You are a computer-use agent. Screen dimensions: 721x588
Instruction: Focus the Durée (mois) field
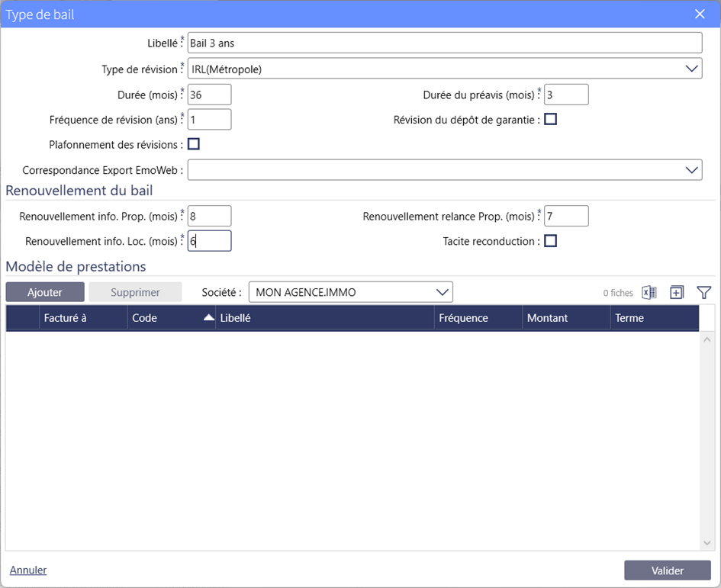click(209, 95)
